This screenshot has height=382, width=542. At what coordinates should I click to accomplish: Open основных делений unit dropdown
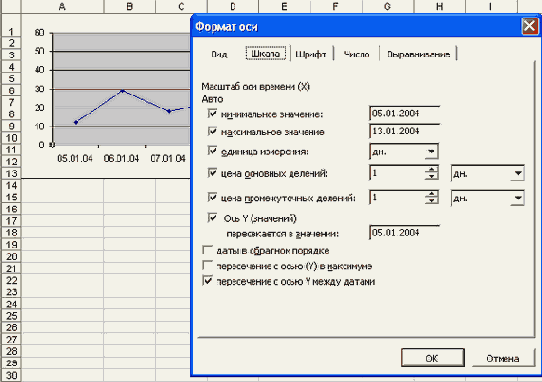coord(518,173)
